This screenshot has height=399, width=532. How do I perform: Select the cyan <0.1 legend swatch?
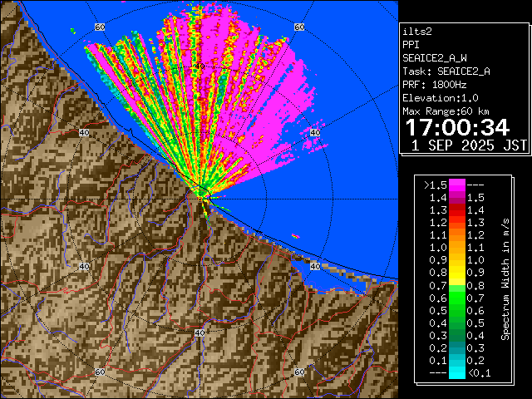tap(456, 372)
